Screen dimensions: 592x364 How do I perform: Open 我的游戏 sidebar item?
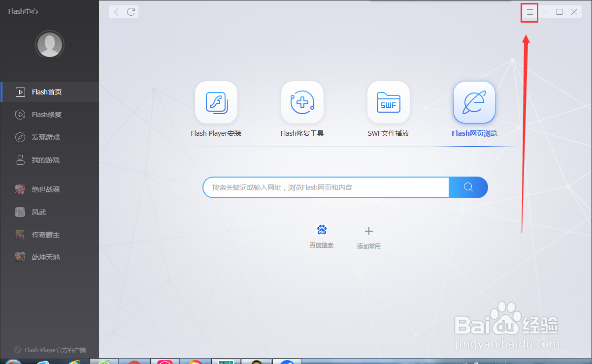(49, 160)
